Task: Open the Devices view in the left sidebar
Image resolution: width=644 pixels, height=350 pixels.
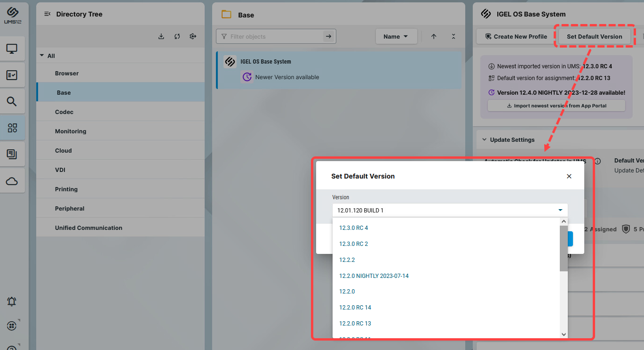Action: pyautogui.click(x=13, y=49)
